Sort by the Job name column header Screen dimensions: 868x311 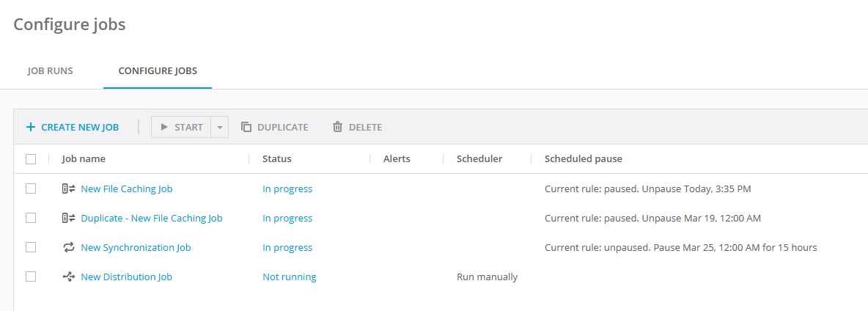click(x=84, y=158)
